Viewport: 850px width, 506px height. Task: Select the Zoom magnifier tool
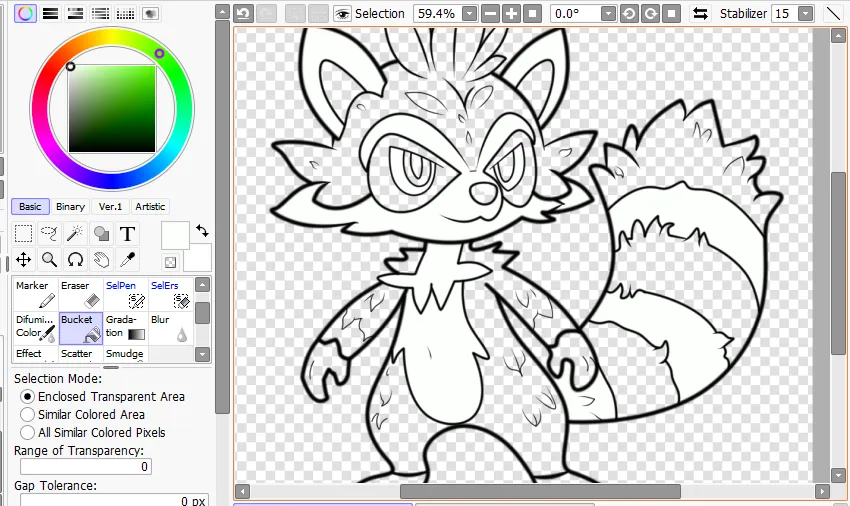tap(49, 260)
